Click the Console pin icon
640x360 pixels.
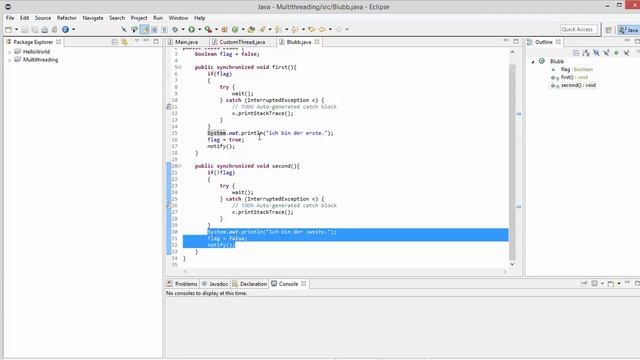[x=584, y=283]
